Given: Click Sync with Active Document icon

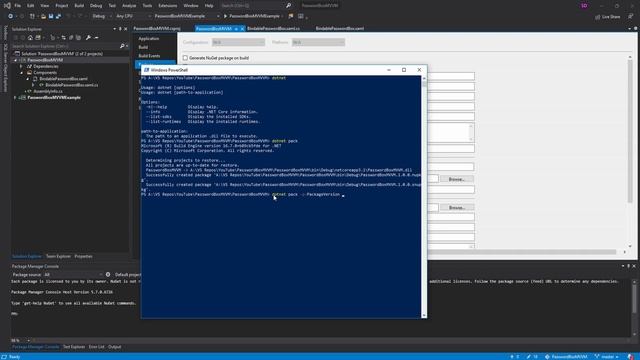Looking at the screenshot, I should [x=63, y=38].
